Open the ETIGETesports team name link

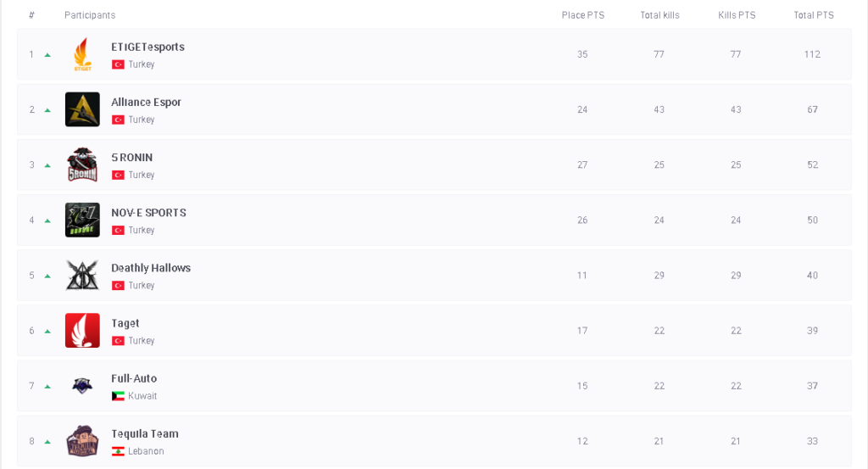point(147,47)
